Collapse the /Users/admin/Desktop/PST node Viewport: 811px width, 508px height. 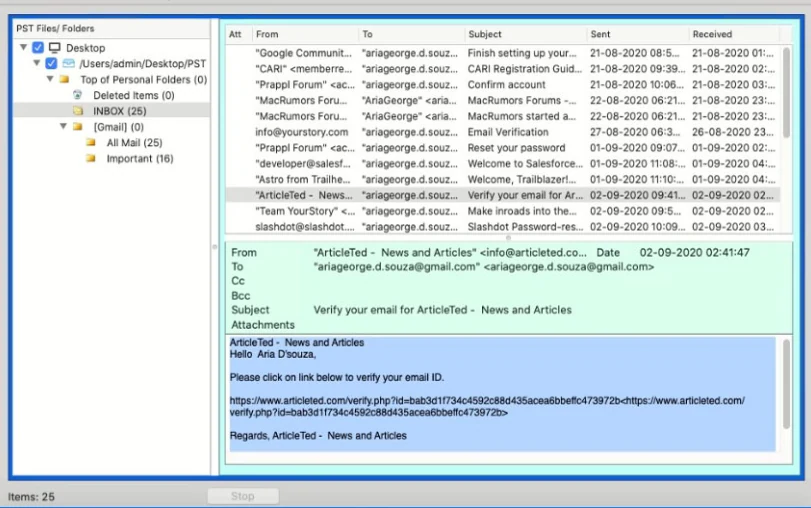coord(36,63)
